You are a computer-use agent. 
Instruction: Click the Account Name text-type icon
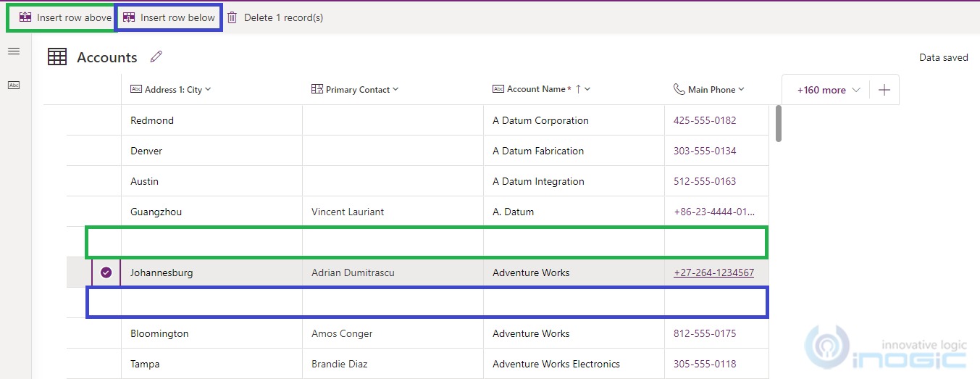(498, 89)
